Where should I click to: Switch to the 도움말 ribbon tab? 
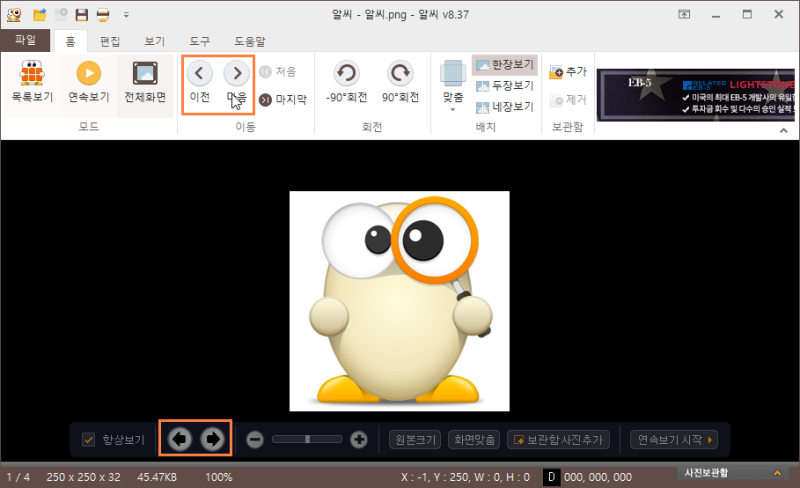250,41
